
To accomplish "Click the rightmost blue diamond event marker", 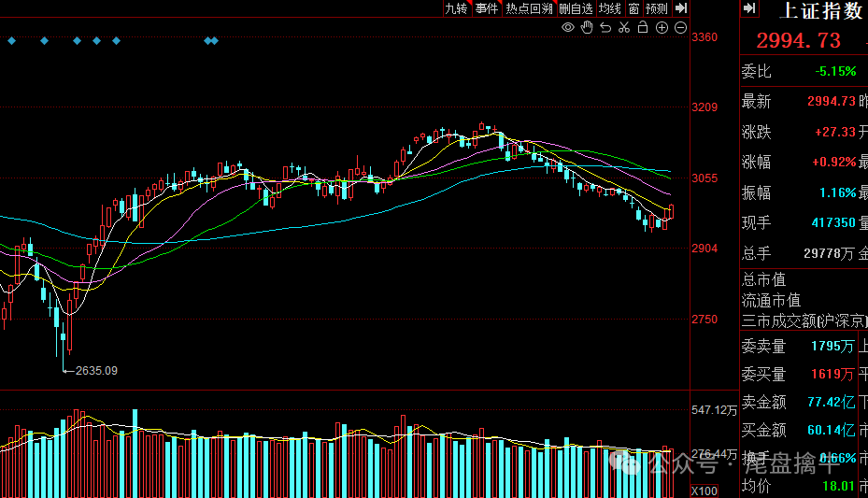I will (215, 41).
